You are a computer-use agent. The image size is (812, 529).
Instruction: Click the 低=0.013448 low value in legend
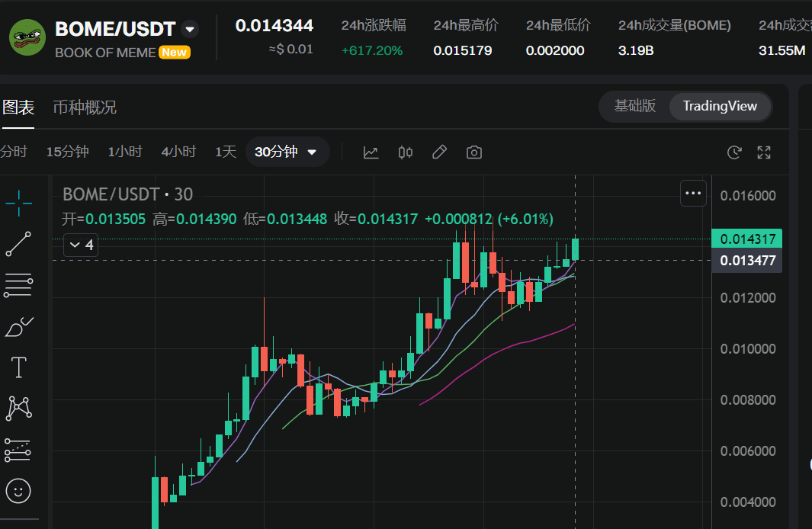point(285,219)
